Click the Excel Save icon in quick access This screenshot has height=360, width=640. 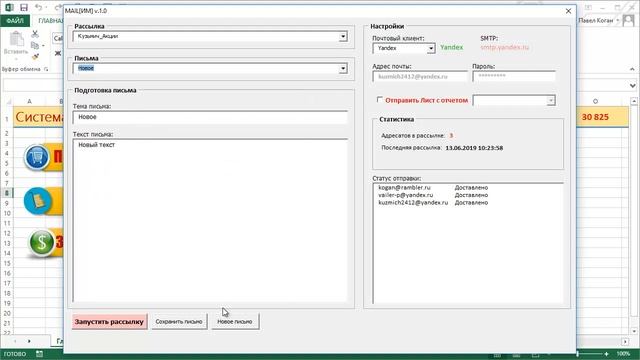[x=24, y=7]
